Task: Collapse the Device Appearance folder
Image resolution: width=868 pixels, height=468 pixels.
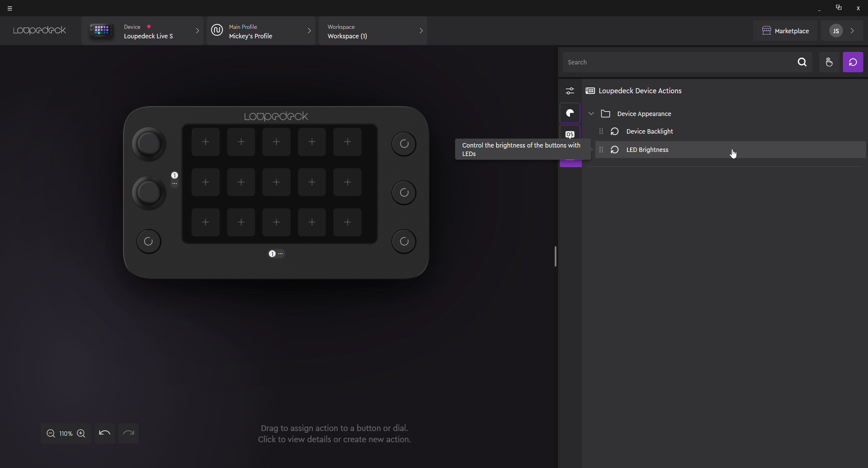Action: [591, 114]
